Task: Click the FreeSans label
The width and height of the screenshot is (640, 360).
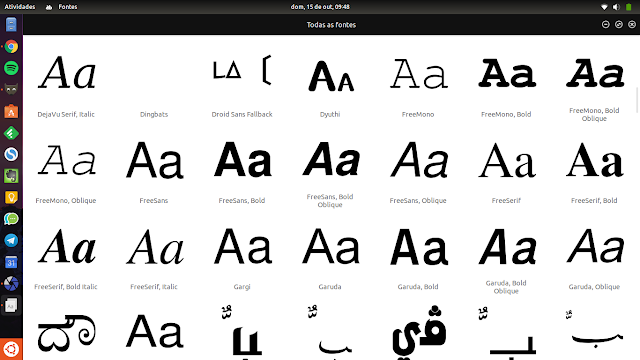Action: click(x=154, y=200)
